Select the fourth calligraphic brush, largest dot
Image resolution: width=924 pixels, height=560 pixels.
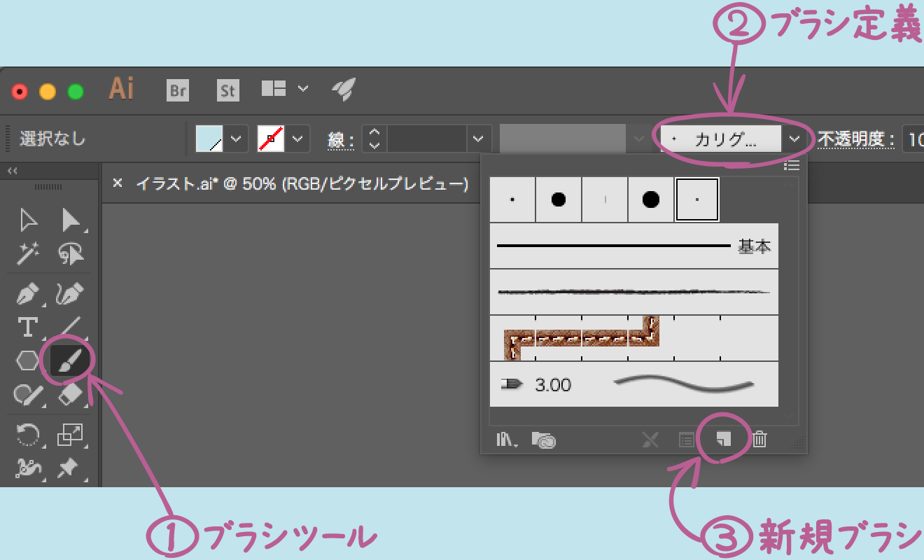tap(651, 199)
